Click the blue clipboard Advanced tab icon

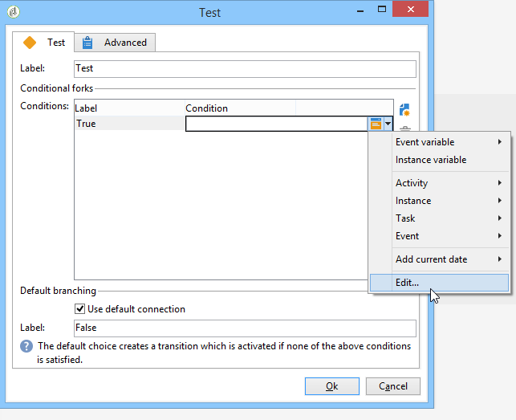87,43
